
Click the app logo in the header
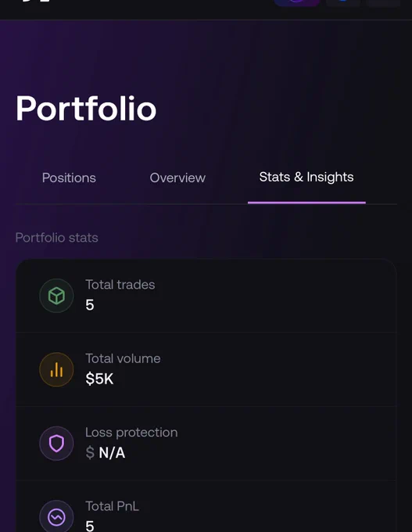click(36, 1)
